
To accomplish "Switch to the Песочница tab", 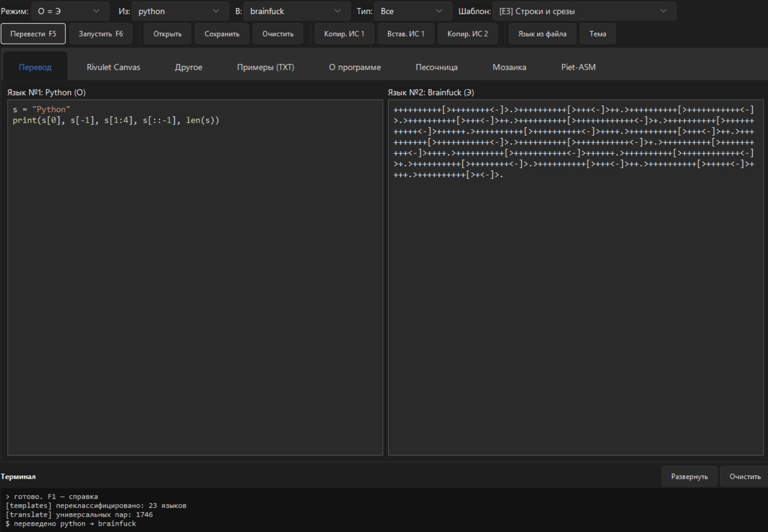I will coord(437,67).
